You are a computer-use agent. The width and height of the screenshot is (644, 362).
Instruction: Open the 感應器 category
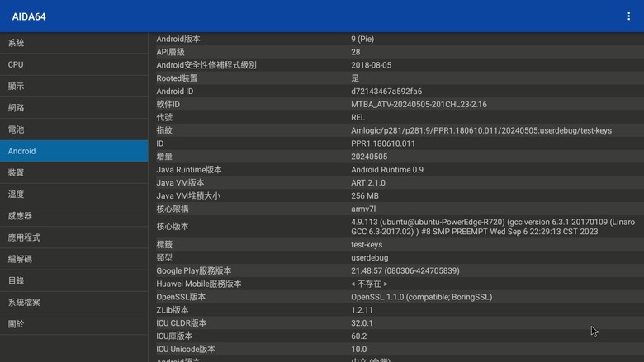coord(74,216)
